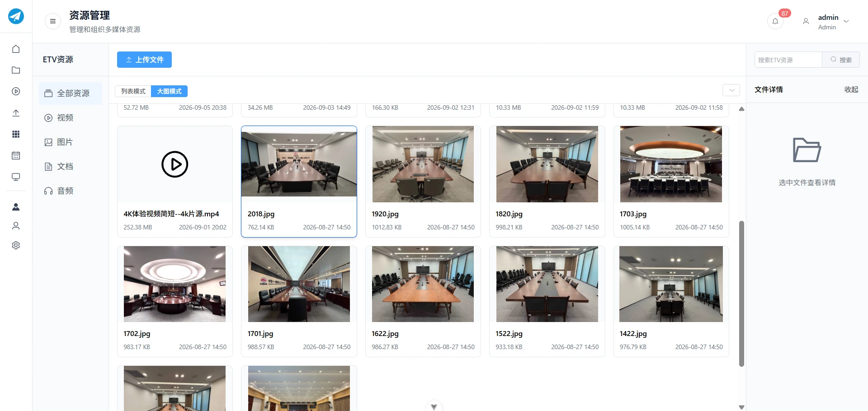Select 视频 category
868x411 pixels.
[70, 118]
